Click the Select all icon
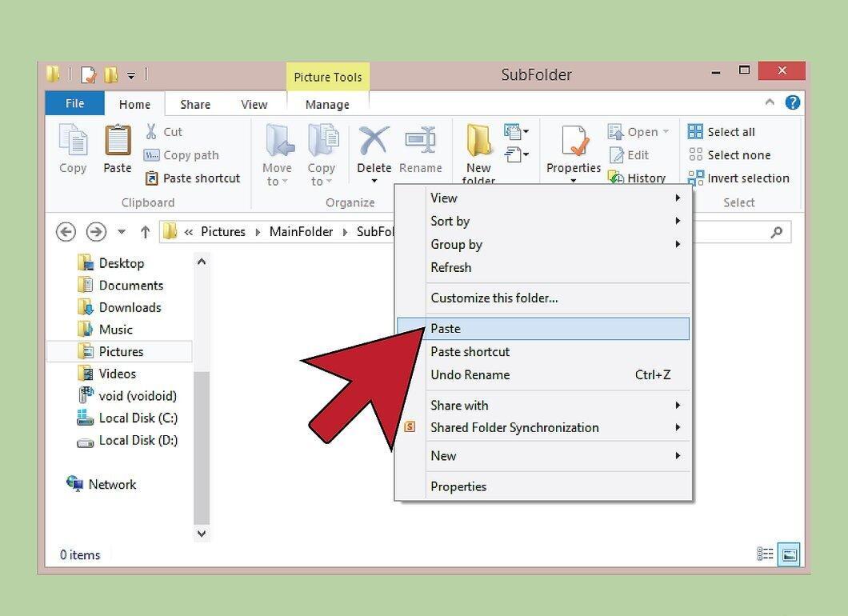This screenshot has height=616, width=848. click(x=695, y=131)
